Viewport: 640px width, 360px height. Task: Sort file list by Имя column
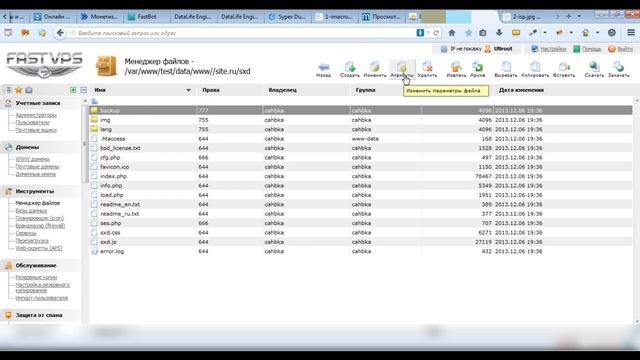pos(142,90)
